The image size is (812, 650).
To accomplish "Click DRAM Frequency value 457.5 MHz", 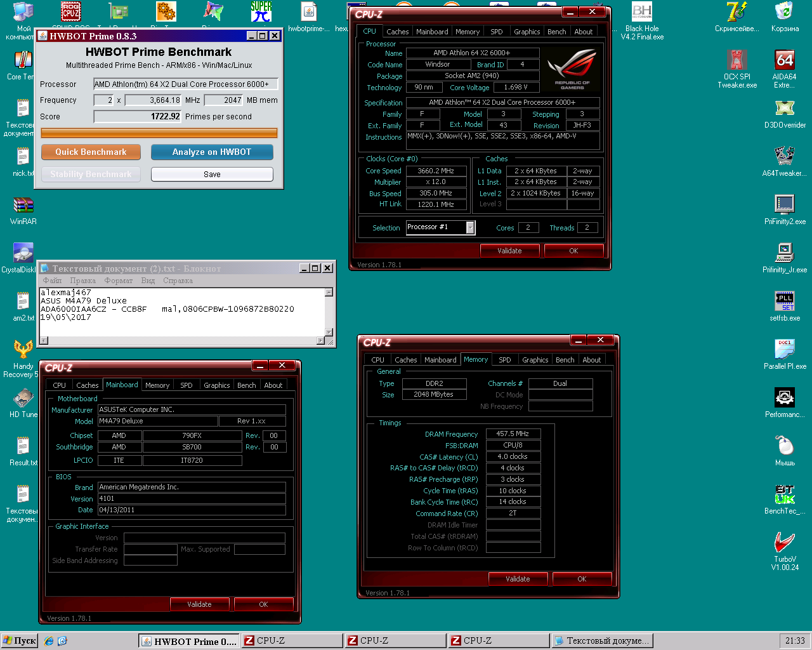I will 513,434.
